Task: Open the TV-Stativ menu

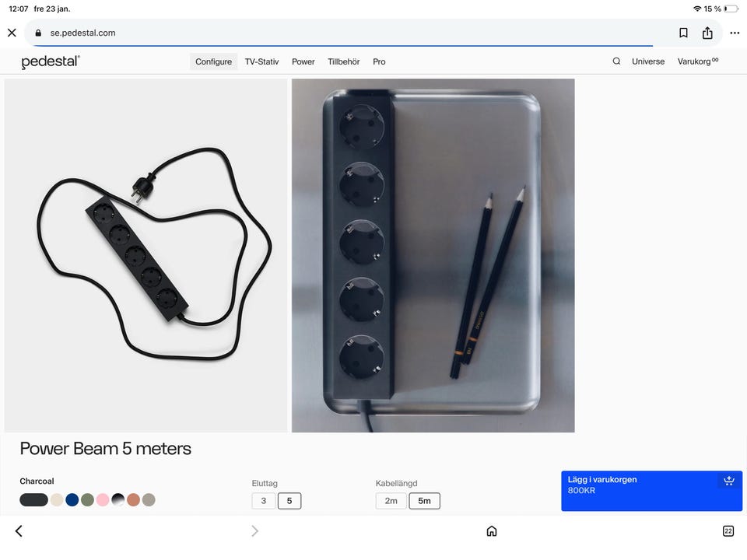Action: pos(261,61)
